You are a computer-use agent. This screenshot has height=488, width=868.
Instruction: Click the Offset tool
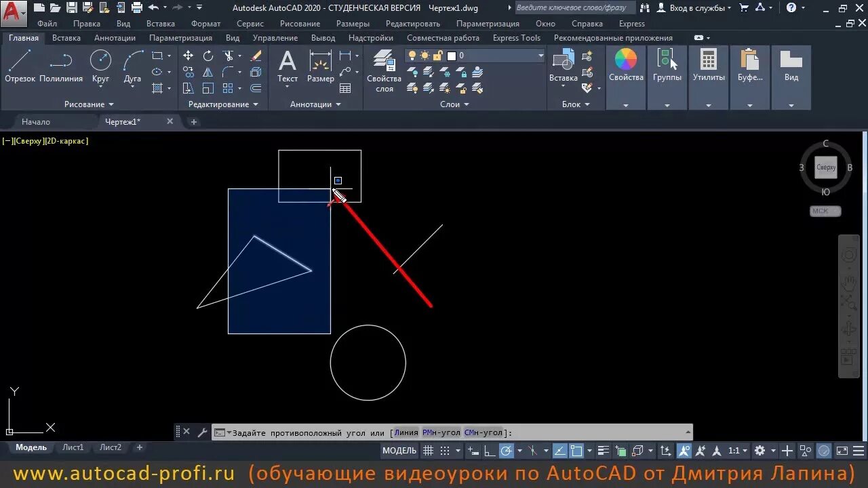(x=256, y=88)
